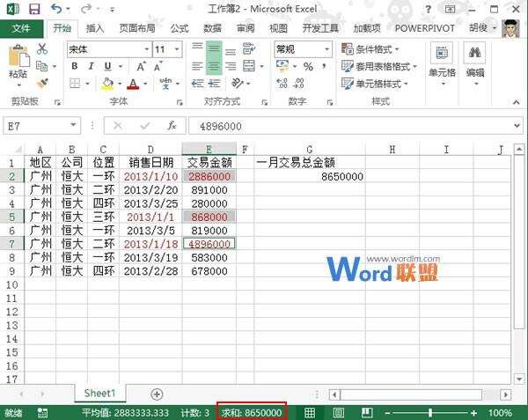Apply the yellow fill color bucket
The height and width of the screenshot is (420, 528).
pos(107,83)
